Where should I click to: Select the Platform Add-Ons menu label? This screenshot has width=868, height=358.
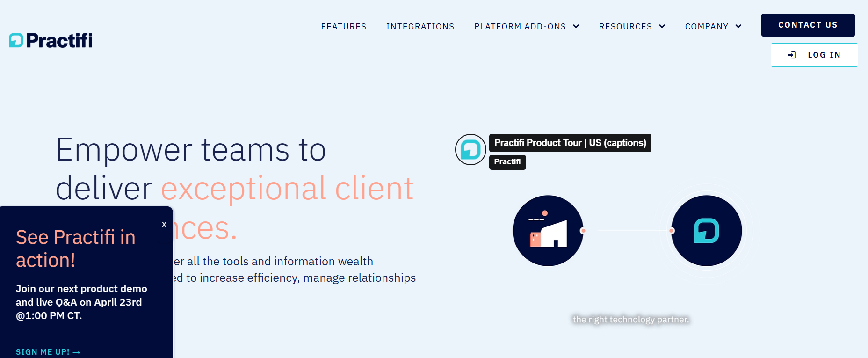[x=520, y=27]
